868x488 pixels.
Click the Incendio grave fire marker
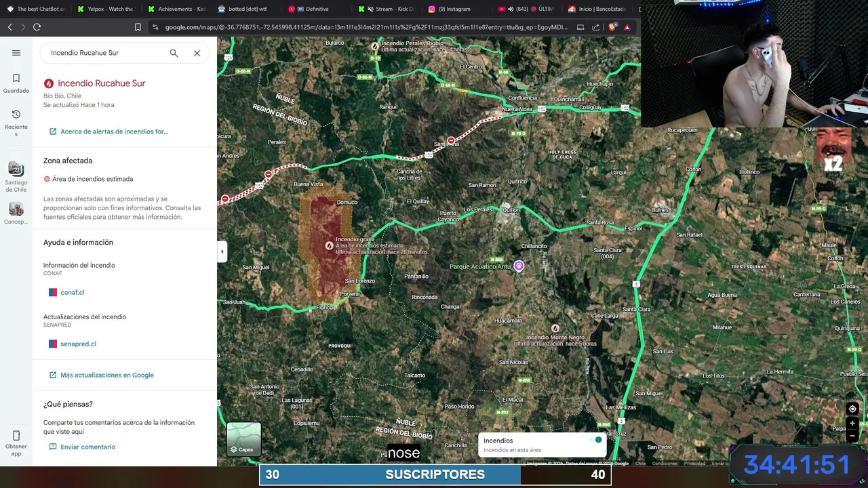point(329,245)
